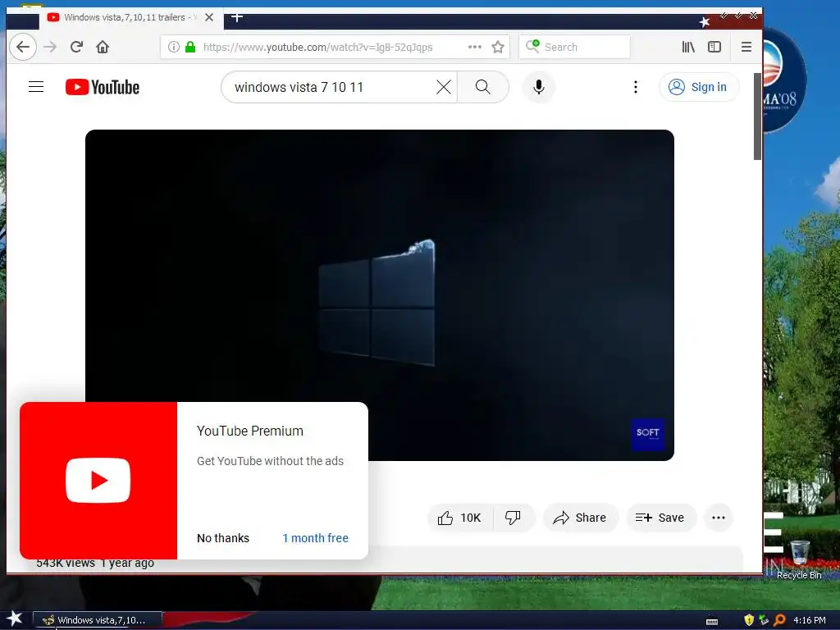Click the red YouTube Premium logo image
840x630 pixels.
coord(98,481)
